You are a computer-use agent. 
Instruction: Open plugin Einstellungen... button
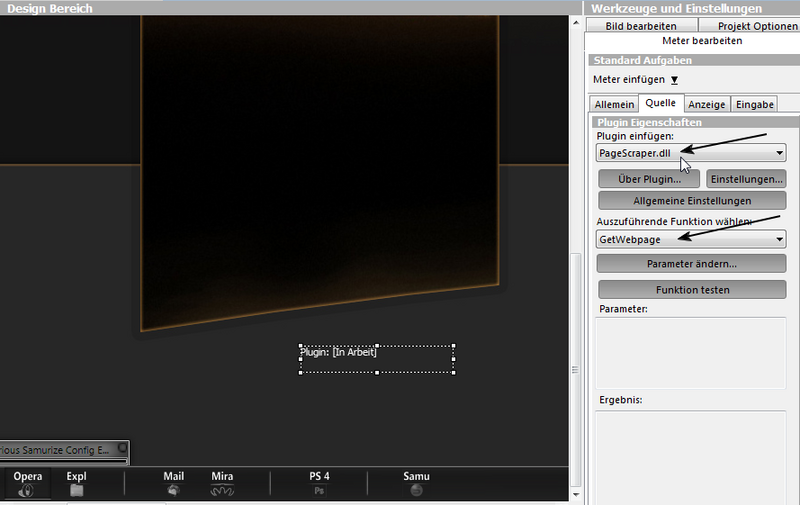point(746,179)
